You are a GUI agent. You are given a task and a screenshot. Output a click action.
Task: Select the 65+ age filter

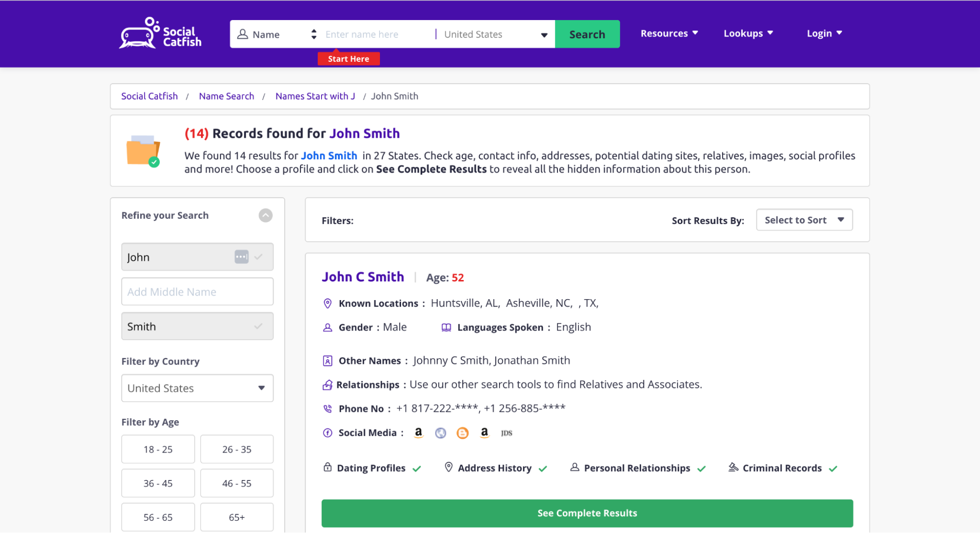click(237, 517)
